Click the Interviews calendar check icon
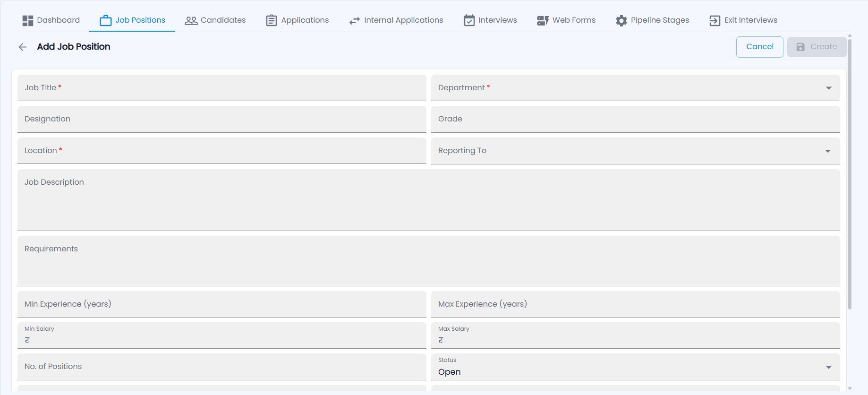This screenshot has width=868, height=395. pyautogui.click(x=469, y=20)
